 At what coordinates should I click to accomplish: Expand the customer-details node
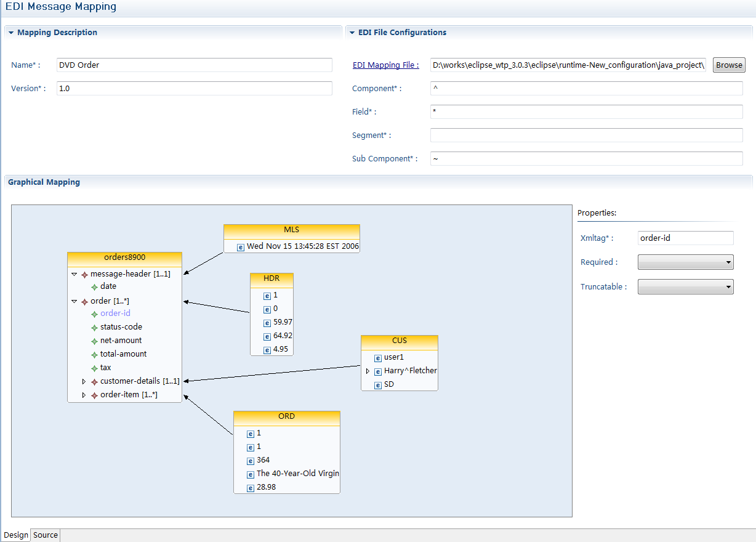[x=84, y=382]
